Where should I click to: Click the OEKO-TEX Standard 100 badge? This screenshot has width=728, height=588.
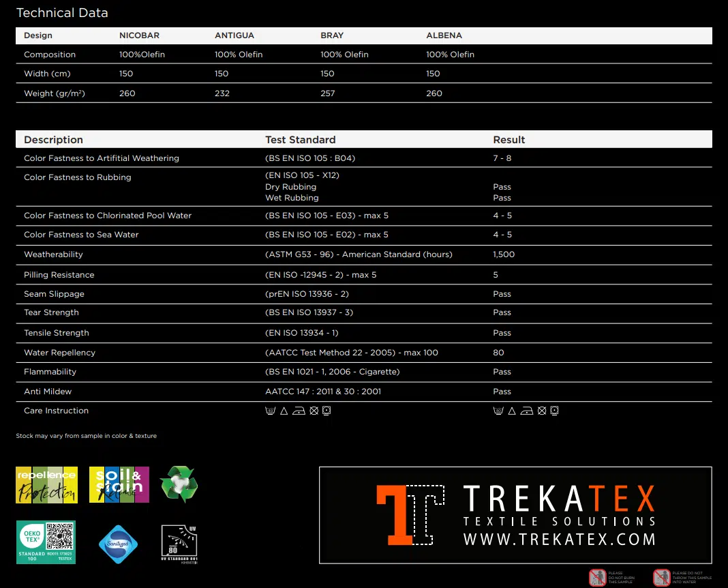46,542
